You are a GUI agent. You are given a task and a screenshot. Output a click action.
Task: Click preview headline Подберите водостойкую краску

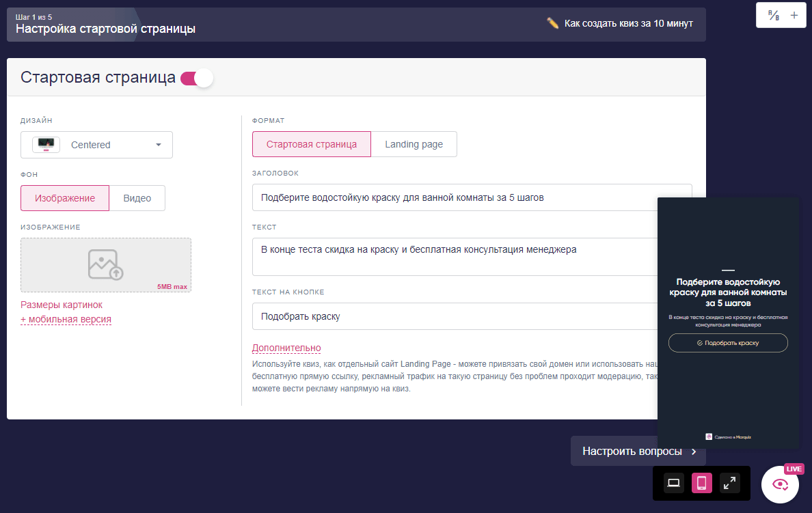pos(728,292)
